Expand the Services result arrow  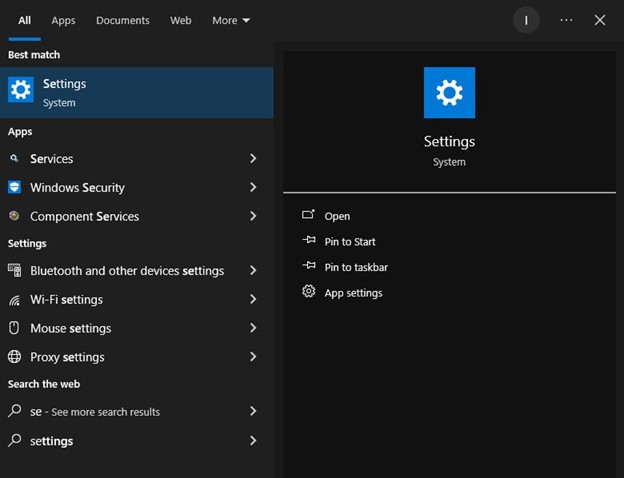click(253, 159)
